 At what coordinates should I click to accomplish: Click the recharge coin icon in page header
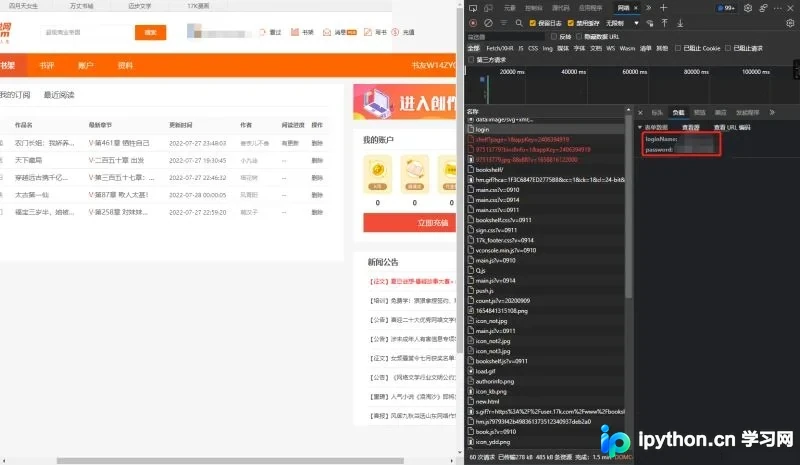(x=395, y=32)
